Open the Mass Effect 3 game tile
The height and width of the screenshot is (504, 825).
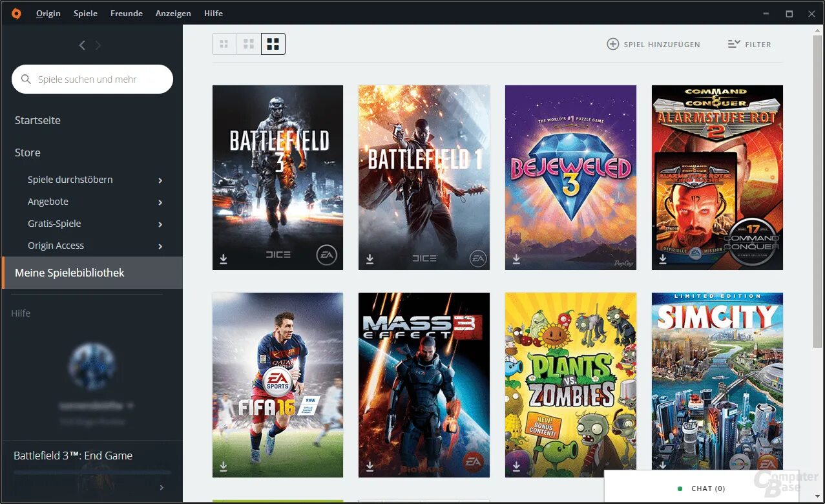[424, 385]
